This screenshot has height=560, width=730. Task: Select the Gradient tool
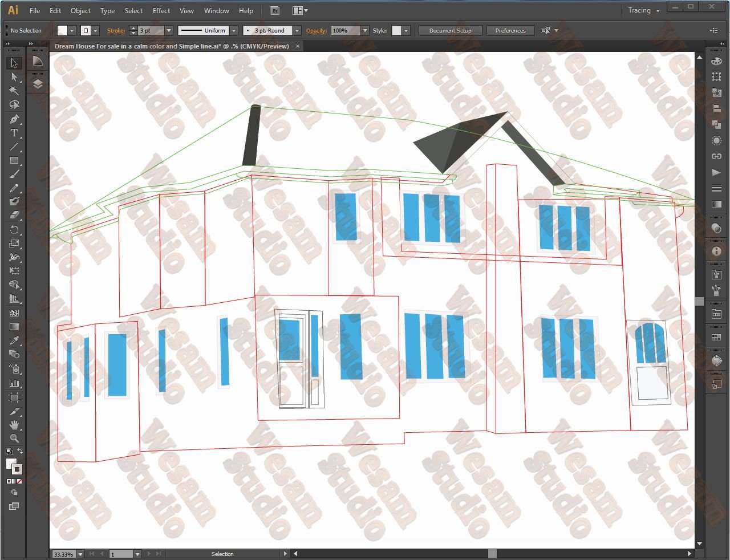pyautogui.click(x=14, y=327)
